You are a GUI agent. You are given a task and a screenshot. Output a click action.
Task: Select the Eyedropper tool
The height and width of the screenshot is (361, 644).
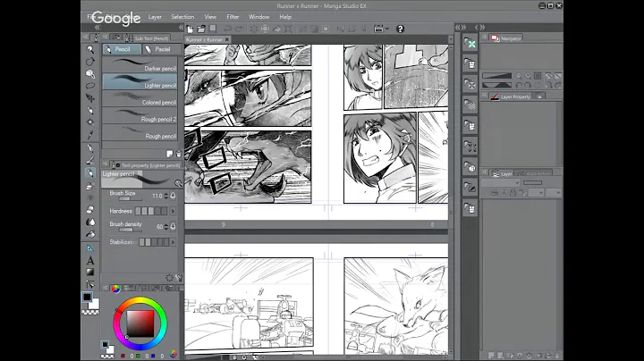coord(90,135)
